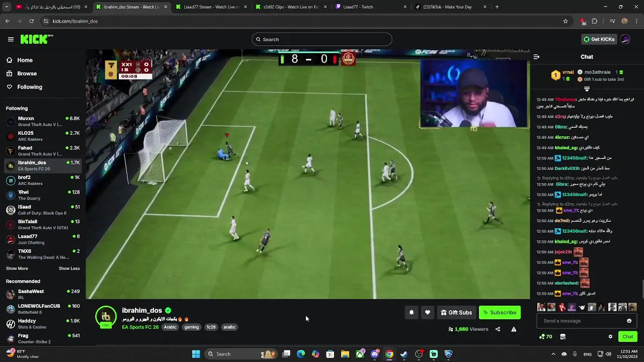644x362 pixels.
Task: Open the tab search dropdown arrow
Action: pyautogui.click(x=7, y=7)
